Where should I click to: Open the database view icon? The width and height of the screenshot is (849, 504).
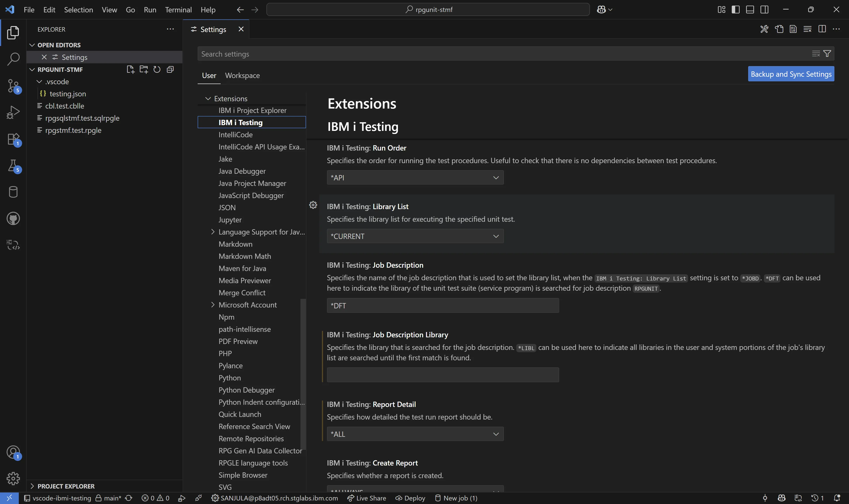pos(13,192)
